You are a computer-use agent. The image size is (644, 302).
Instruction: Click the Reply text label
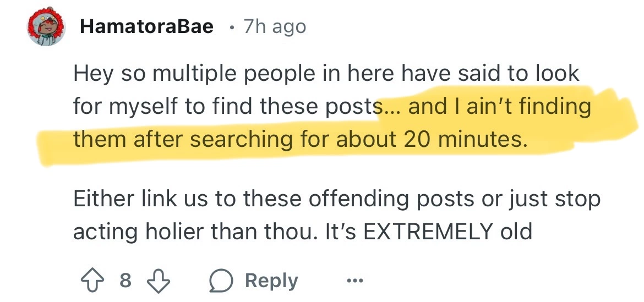coord(271,281)
